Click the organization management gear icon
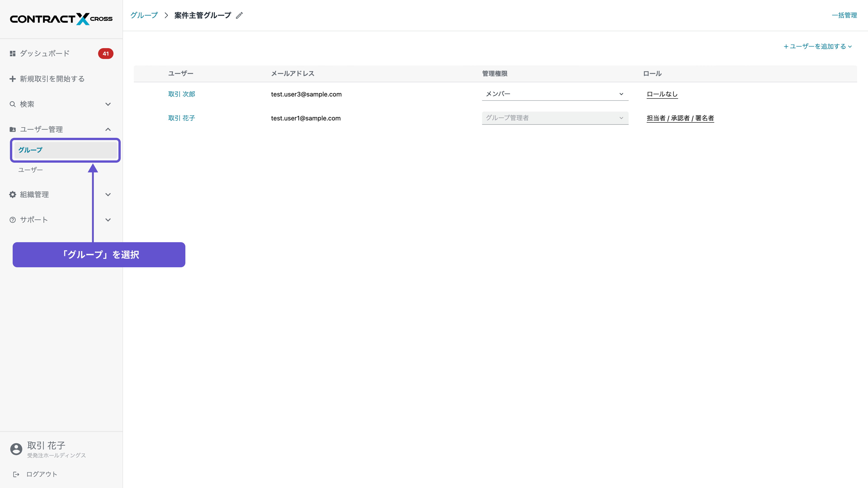The height and width of the screenshot is (488, 868). (x=12, y=194)
